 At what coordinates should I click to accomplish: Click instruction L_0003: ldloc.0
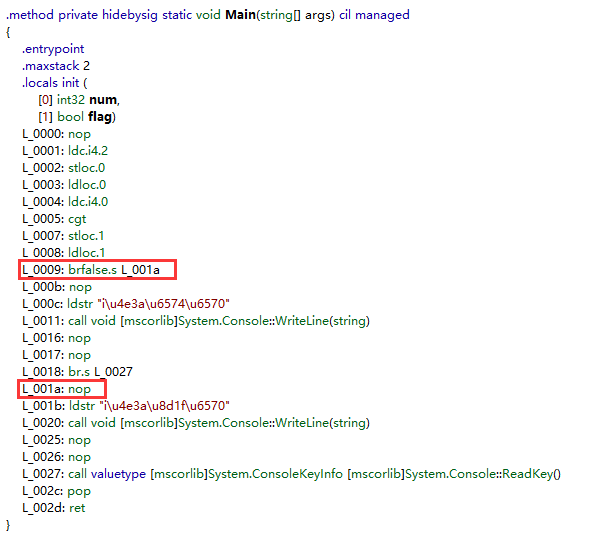click(64, 185)
